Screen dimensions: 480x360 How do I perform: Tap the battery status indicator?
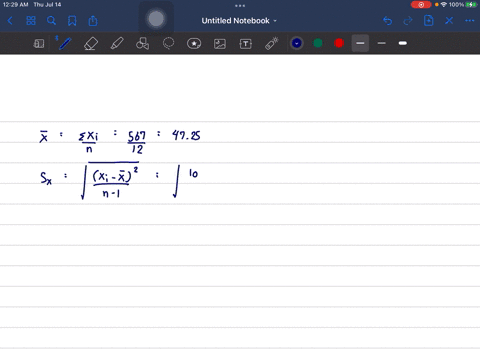[x=471, y=5]
